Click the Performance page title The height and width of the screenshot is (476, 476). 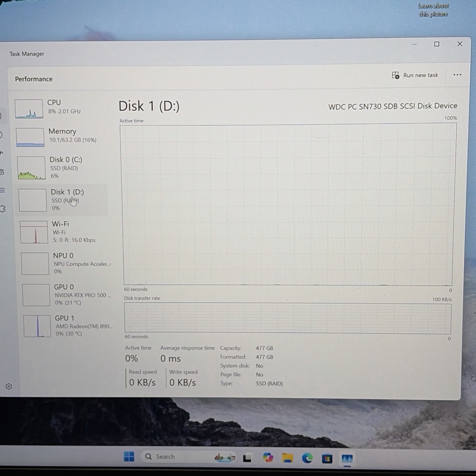point(34,79)
